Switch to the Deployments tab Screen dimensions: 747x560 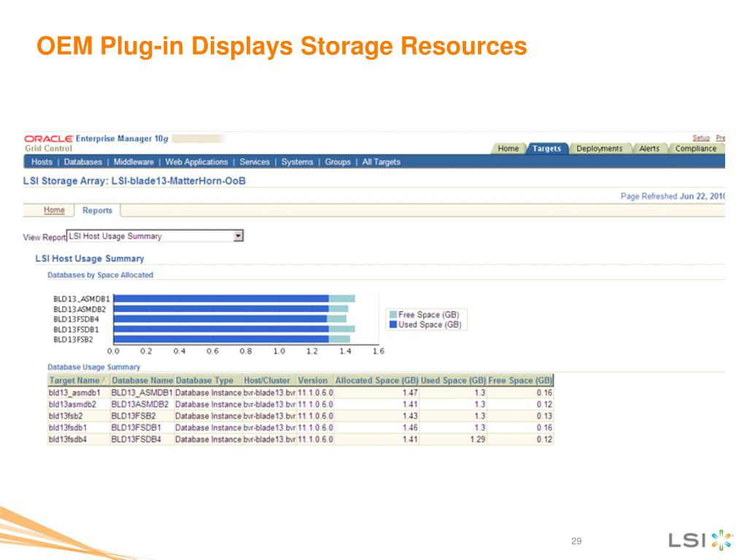[600, 149]
